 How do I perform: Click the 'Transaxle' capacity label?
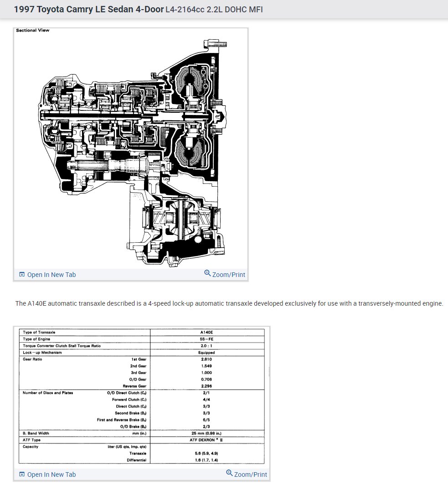point(138,454)
